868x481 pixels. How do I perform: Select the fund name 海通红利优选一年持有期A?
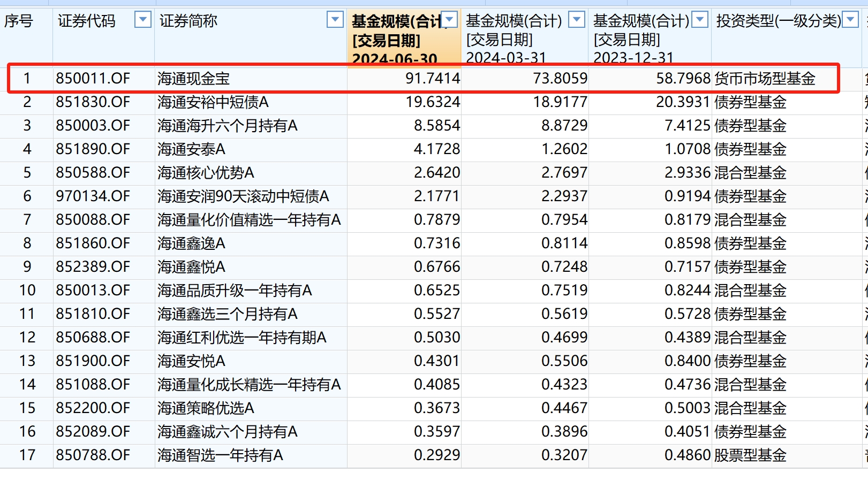click(242, 338)
